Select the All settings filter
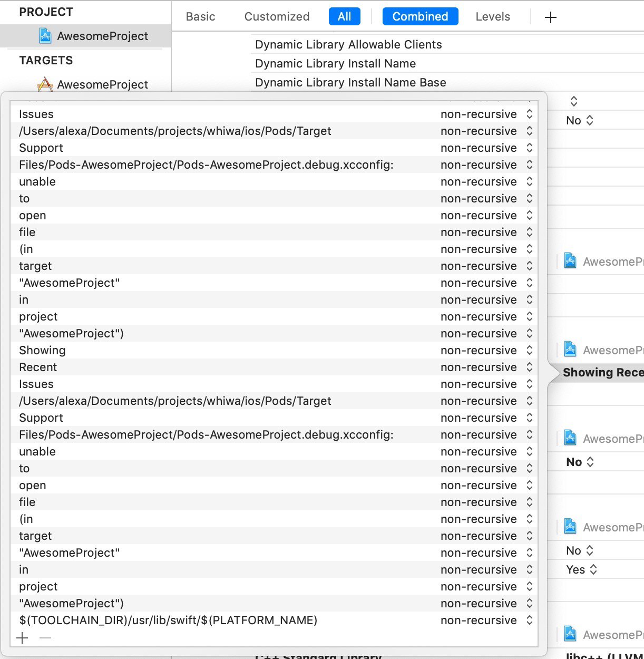644x659 pixels. [345, 16]
